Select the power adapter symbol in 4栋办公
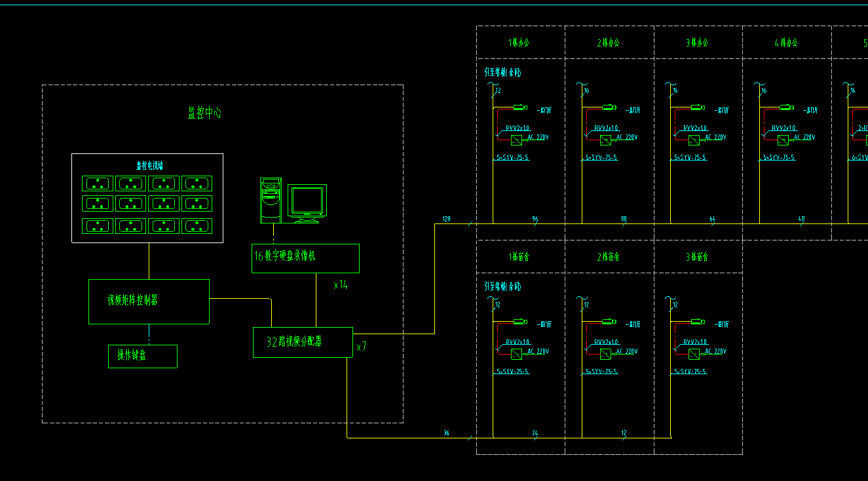 (783, 140)
